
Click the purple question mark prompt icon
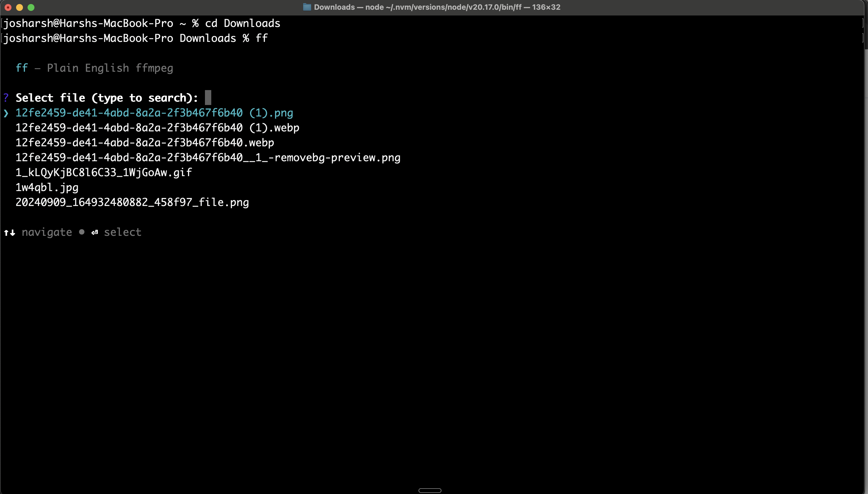6,98
